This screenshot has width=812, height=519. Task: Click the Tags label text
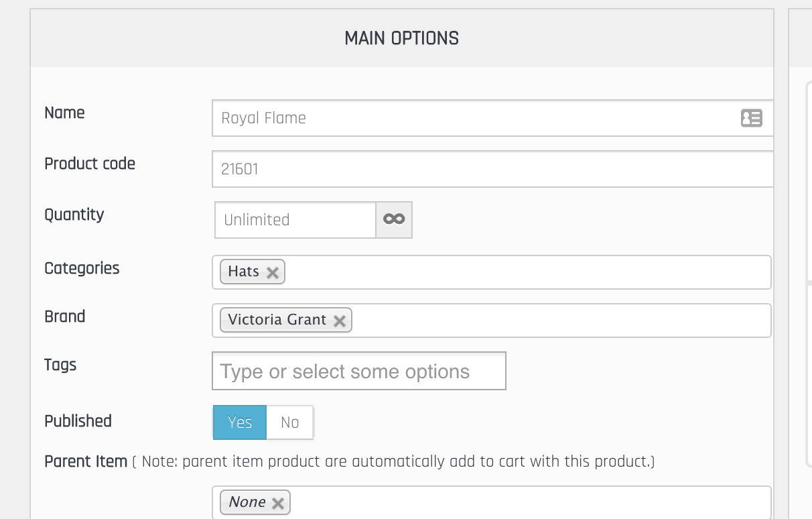(x=60, y=365)
